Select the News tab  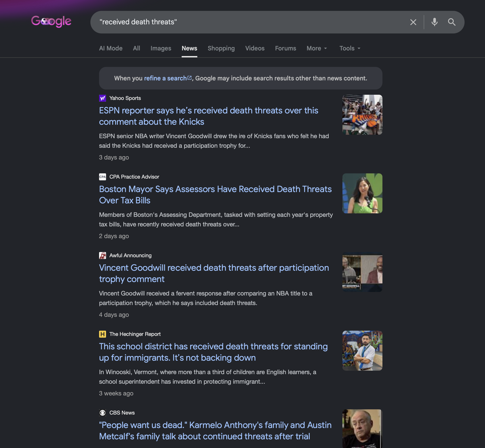(x=189, y=48)
